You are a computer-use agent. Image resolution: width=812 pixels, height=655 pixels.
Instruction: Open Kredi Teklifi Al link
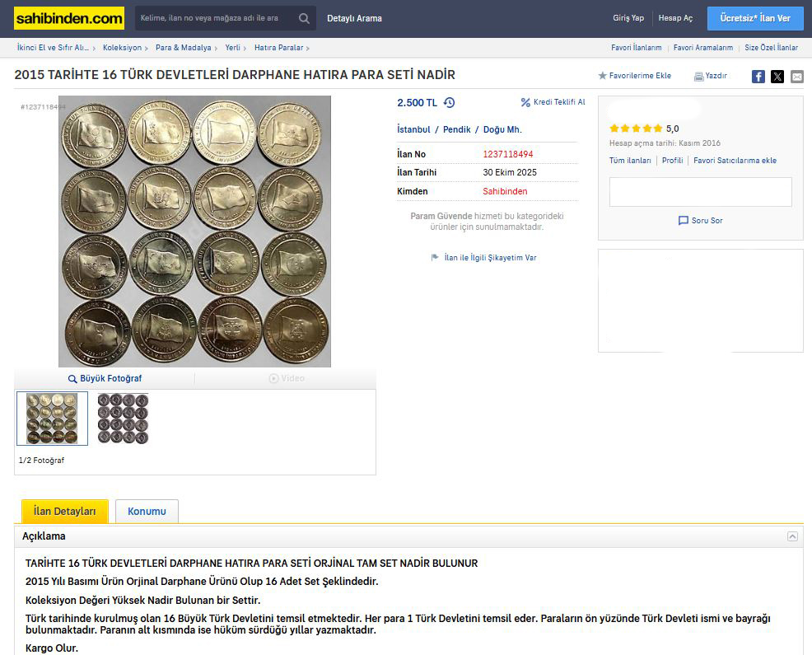click(553, 102)
